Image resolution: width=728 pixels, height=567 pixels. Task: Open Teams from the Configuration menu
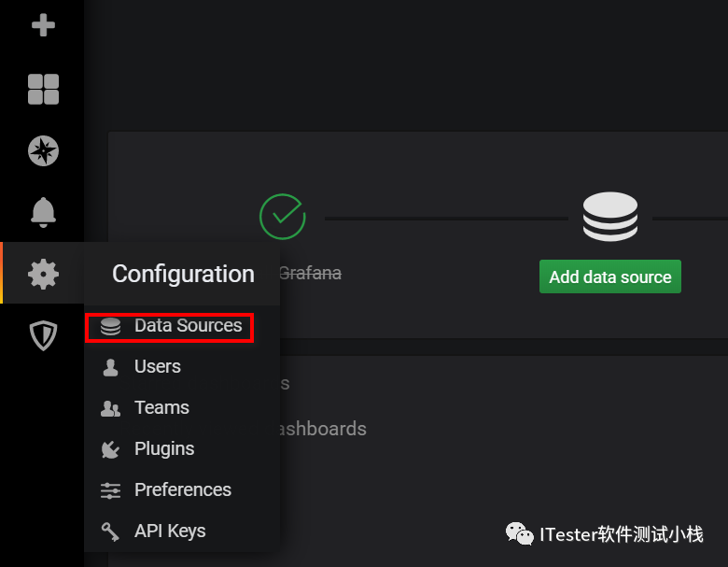[x=161, y=408]
